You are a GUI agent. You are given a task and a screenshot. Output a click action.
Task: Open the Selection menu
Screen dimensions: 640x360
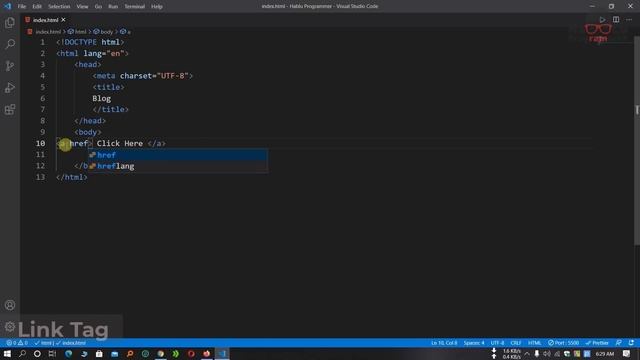coord(59,7)
